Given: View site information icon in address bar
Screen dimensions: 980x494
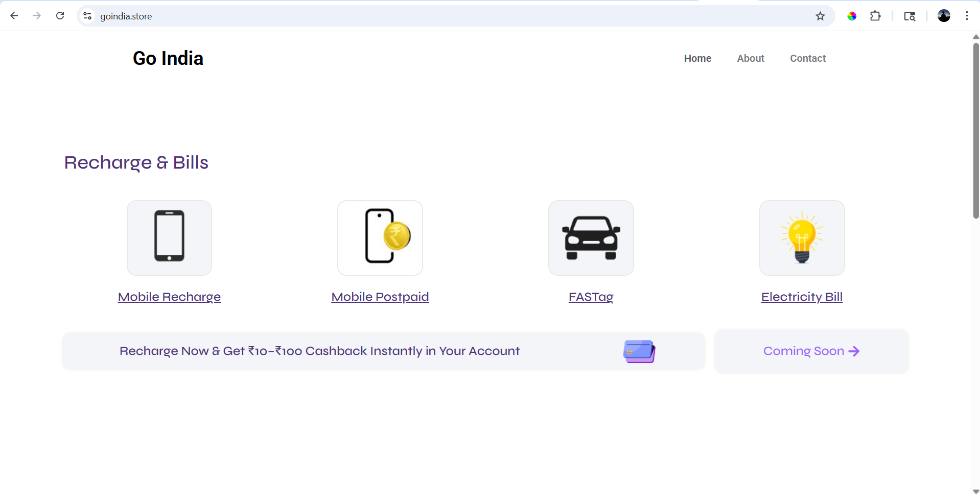Looking at the screenshot, I should point(87,16).
